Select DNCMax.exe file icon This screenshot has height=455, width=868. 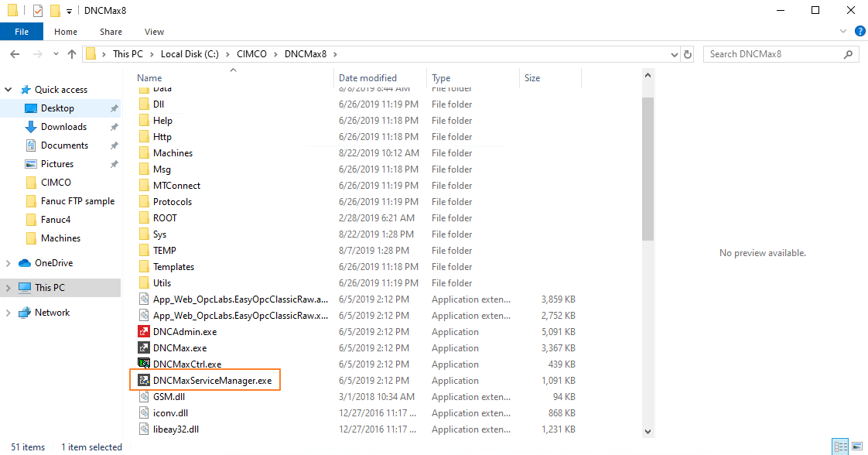(x=144, y=347)
